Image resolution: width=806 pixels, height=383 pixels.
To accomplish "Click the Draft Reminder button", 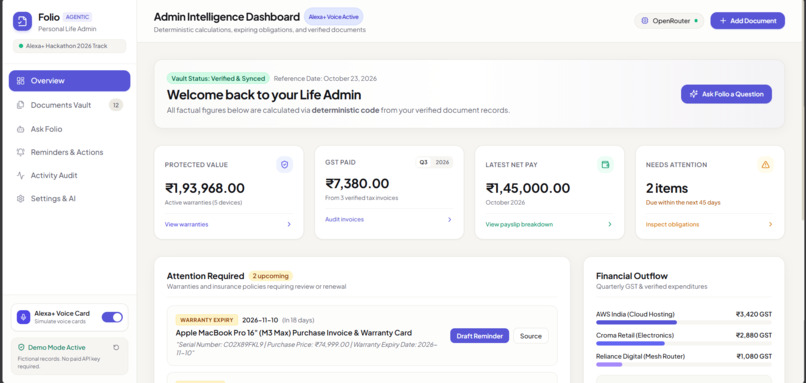I will (x=480, y=336).
